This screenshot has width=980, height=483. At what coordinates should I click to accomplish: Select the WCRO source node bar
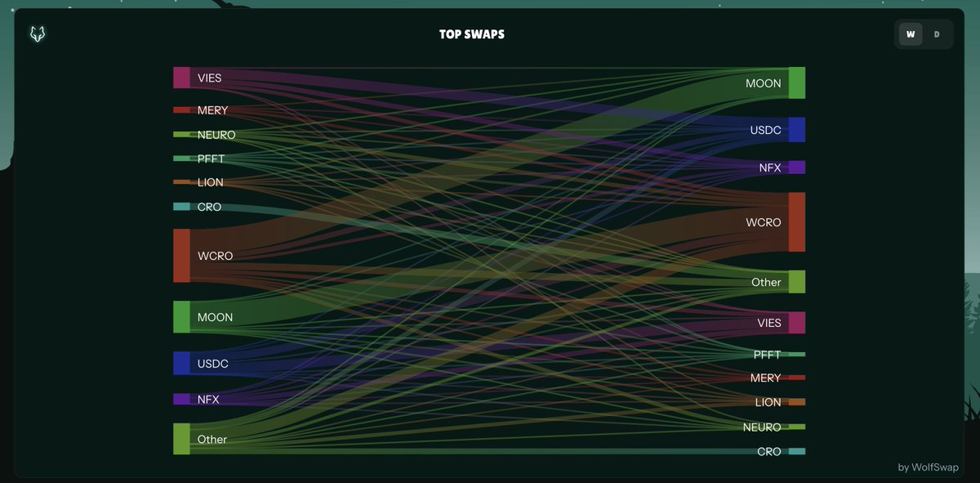pyautogui.click(x=181, y=256)
